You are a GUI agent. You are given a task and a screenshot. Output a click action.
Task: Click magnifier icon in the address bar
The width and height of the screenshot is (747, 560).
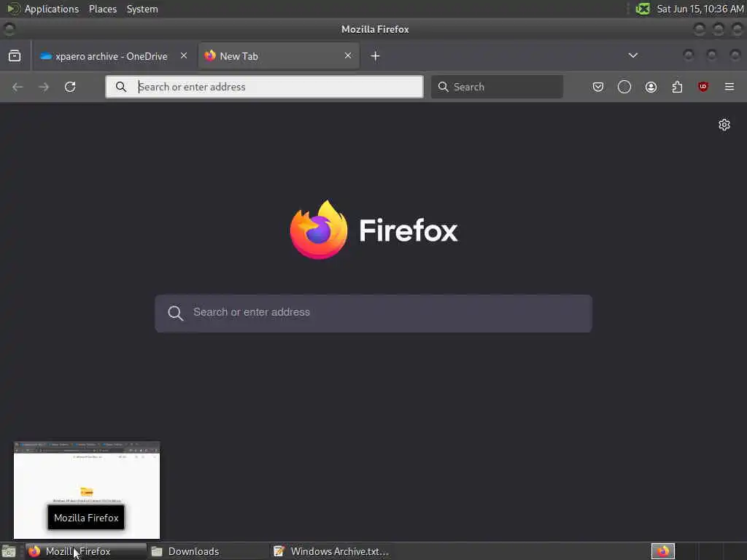point(121,87)
